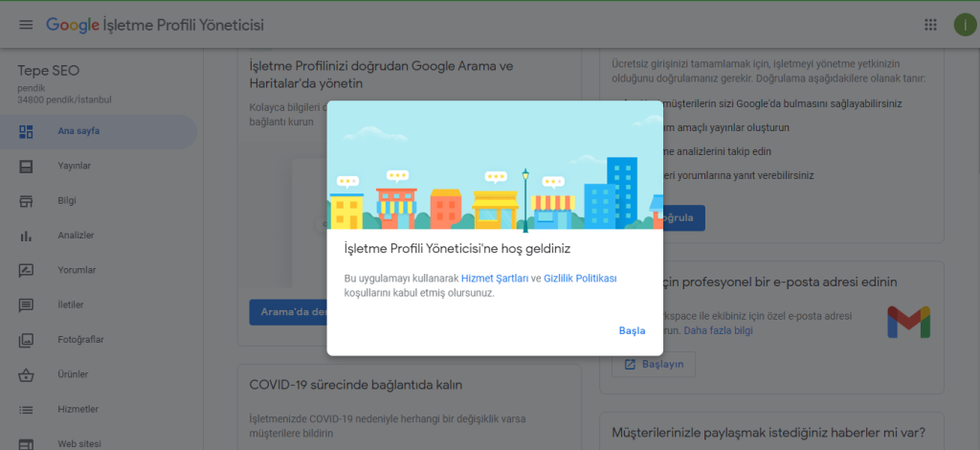The height and width of the screenshot is (450, 980).
Task: Open the Gizlilik Politikası link
Action: pyautogui.click(x=580, y=279)
